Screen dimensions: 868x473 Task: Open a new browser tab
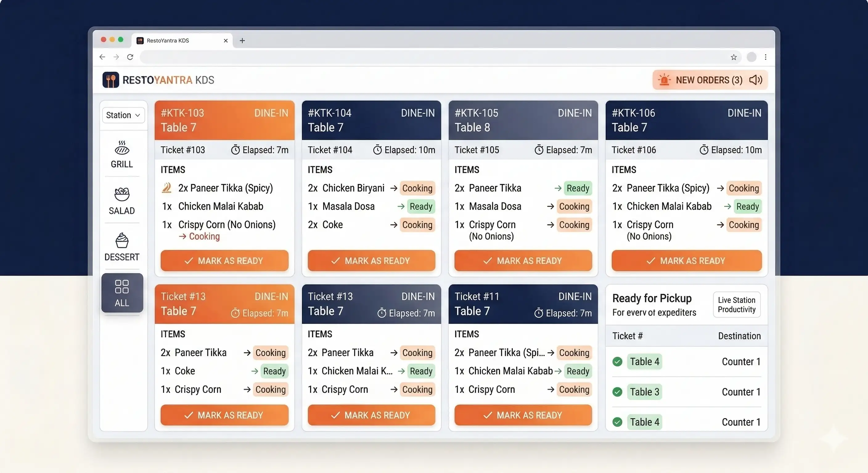click(242, 41)
